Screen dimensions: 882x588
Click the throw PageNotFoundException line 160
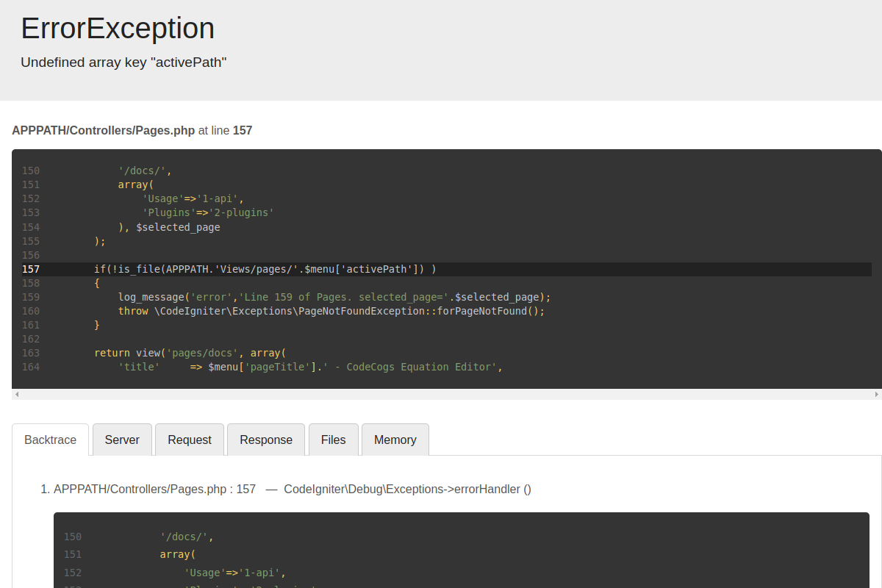(331, 311)
